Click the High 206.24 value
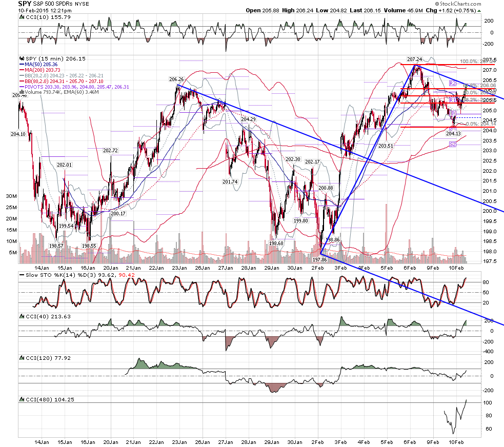504x447 pixels. [298, 10]
